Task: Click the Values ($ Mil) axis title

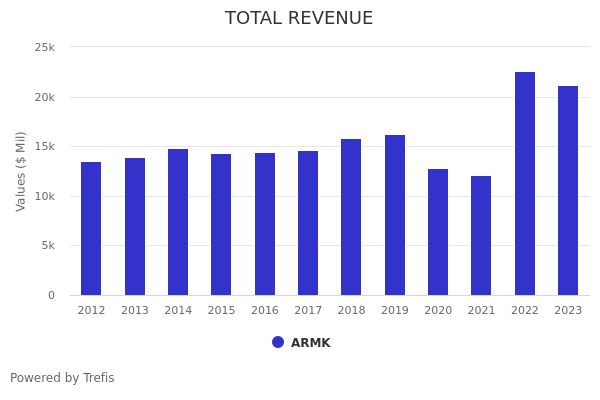Action: coord(21,171)
